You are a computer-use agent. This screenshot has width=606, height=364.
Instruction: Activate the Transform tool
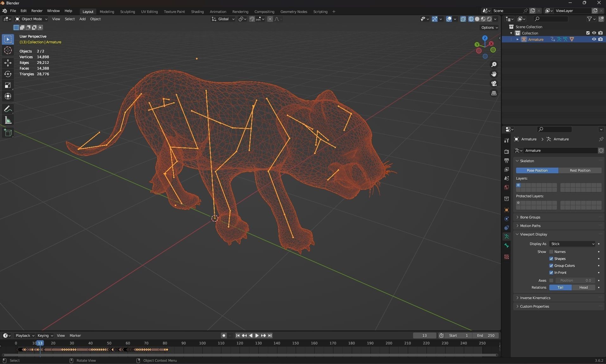pos(8,96)
